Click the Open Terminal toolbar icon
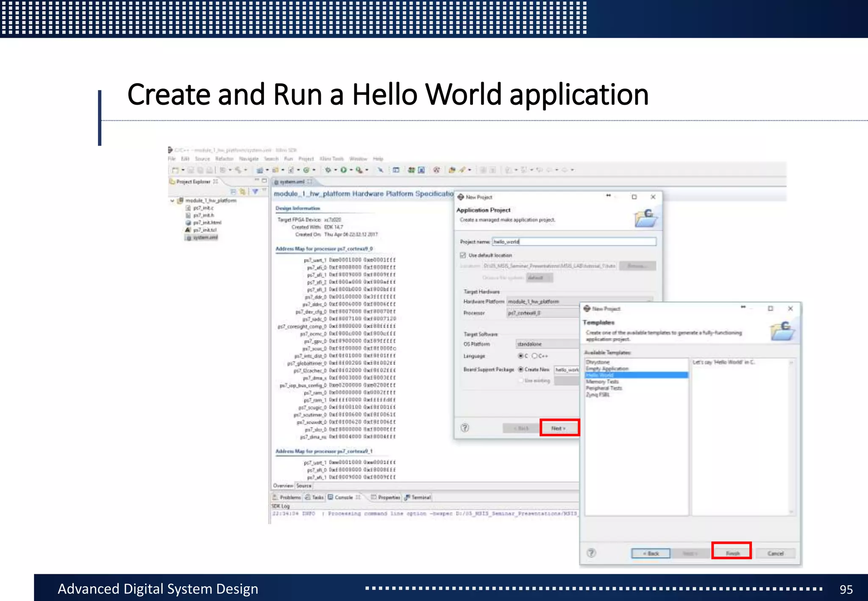The image size is (868, 601). tap(396, 170)
